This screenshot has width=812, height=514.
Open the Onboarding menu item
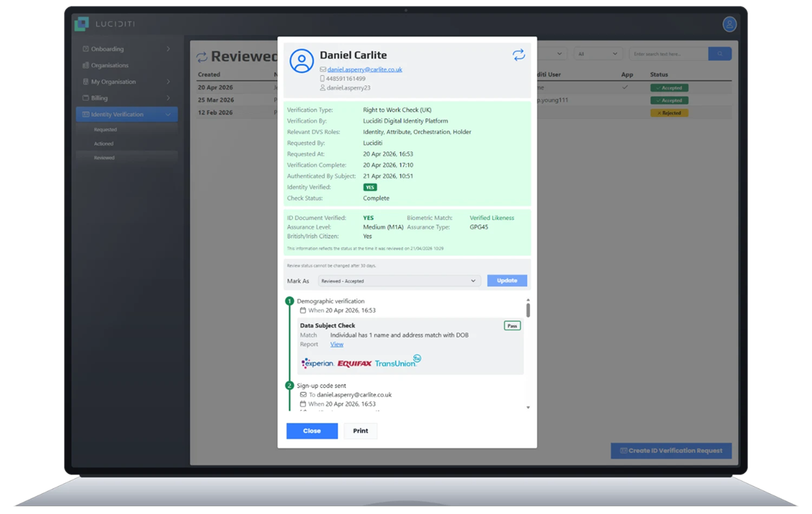point(107,49)
